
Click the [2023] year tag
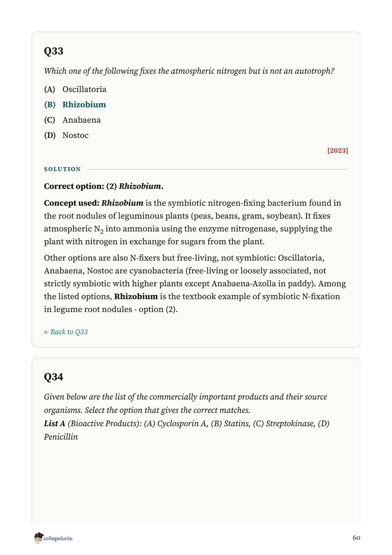[x=338, y=151]
